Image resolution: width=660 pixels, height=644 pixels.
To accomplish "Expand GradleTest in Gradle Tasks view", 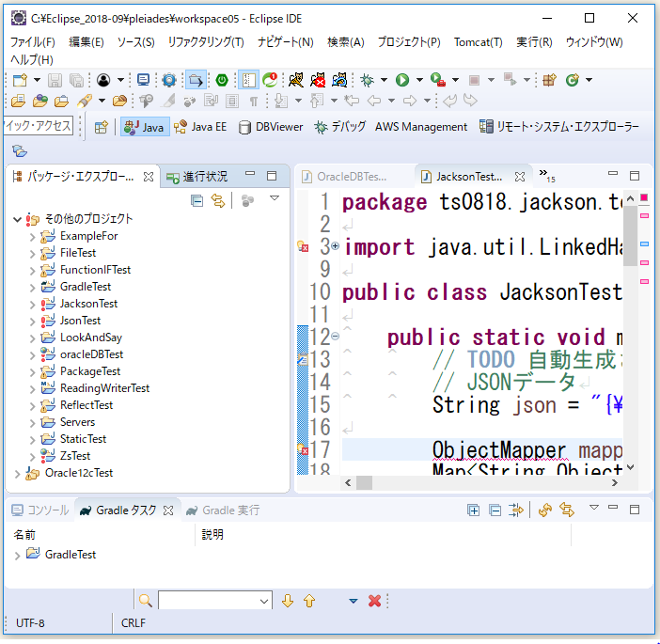I will (17, 556).
